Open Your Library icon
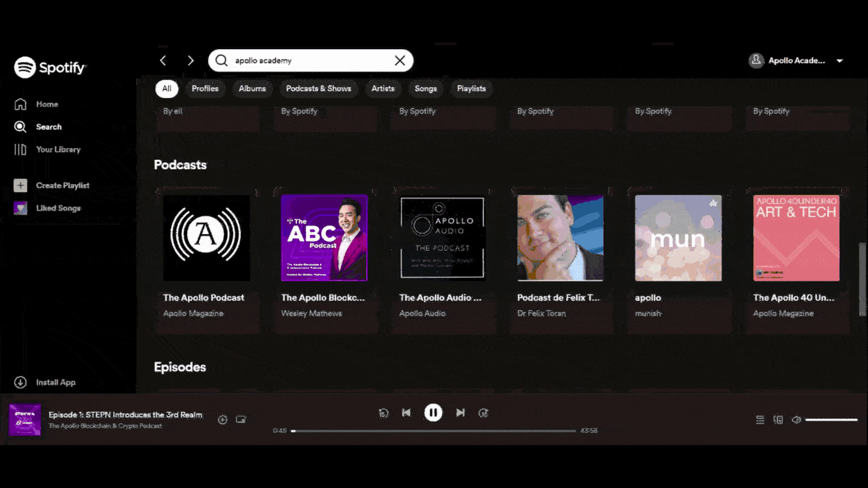 (x=20, y=150)
